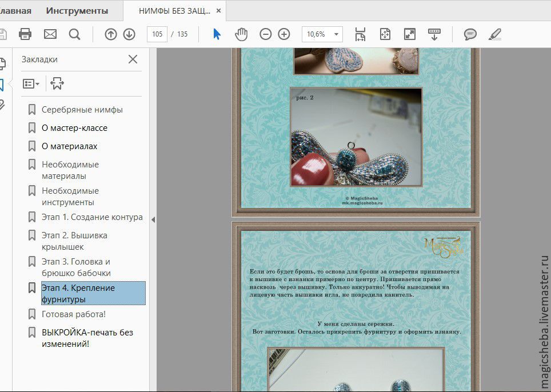Switch to Главная tab
Image resolution: width=551 pixels, height=392 pixels.
tap(16, 10)
